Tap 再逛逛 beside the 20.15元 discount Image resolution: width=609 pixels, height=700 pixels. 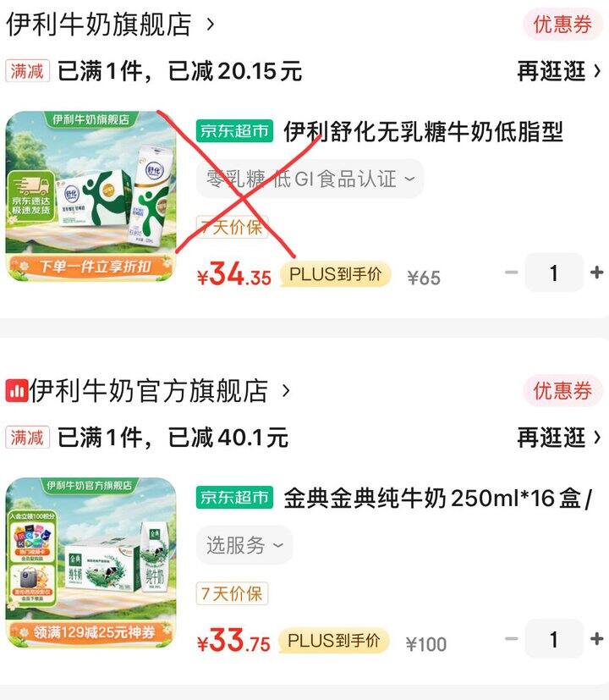(559, 71)
